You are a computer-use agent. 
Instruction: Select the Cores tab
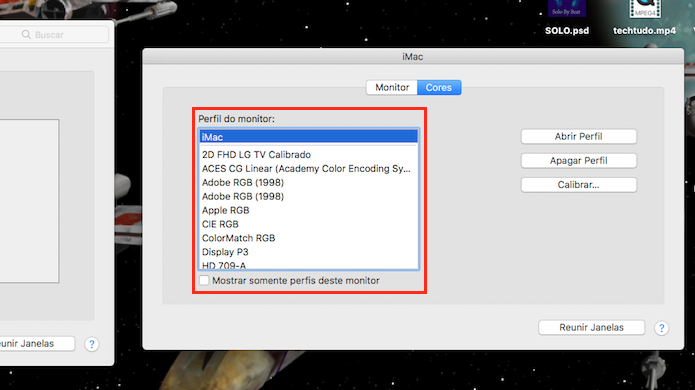click(439, 87)
